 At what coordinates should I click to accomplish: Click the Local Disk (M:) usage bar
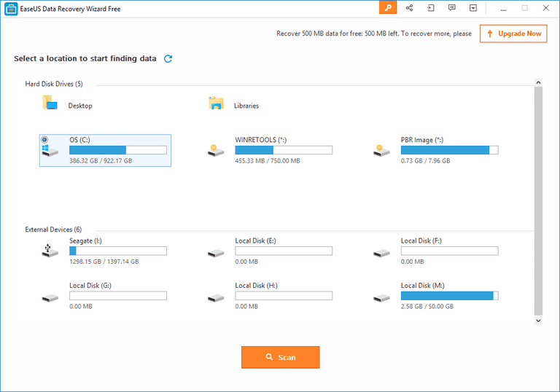point(449,296)
